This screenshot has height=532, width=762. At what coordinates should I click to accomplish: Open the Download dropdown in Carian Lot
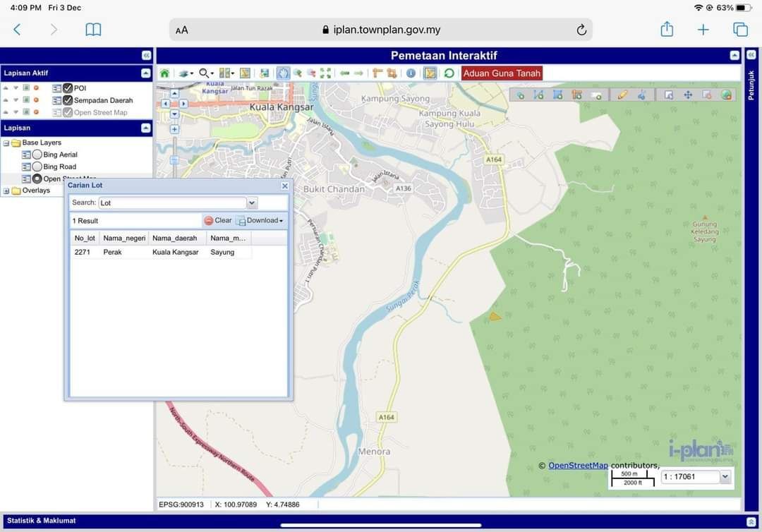pos(260,221)
